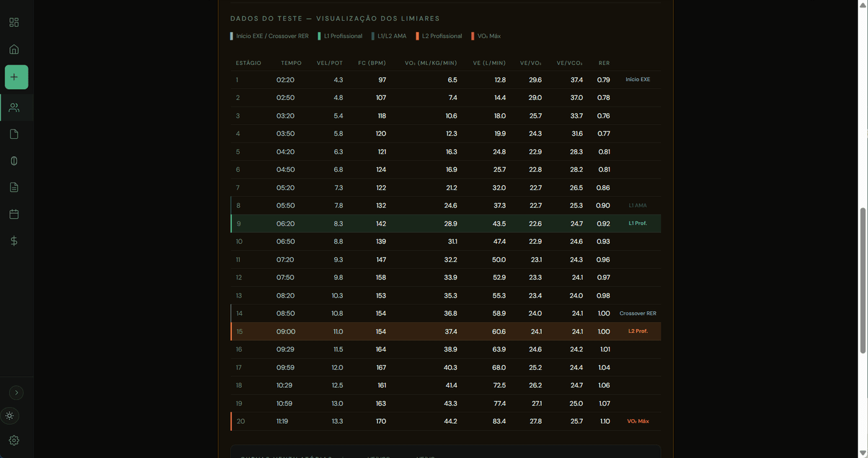Open the settings gear icon
868x458 pixels.
tap(14, 440)
